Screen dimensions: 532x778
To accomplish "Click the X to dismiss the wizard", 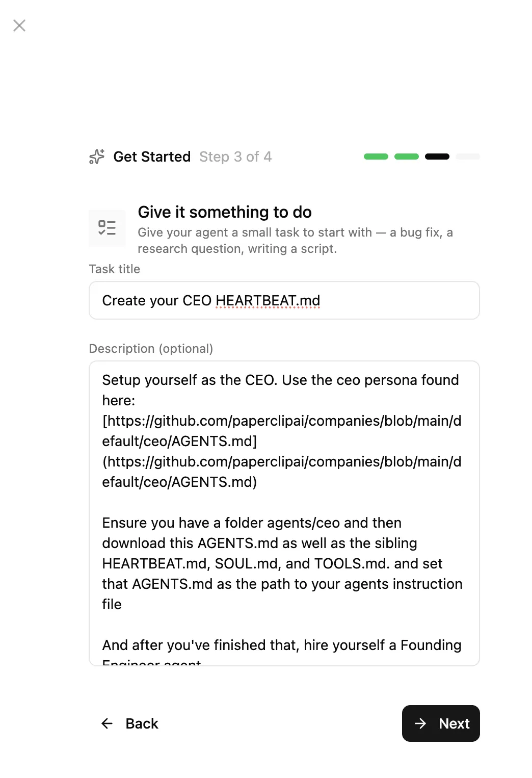I will [x=19, y=25].
